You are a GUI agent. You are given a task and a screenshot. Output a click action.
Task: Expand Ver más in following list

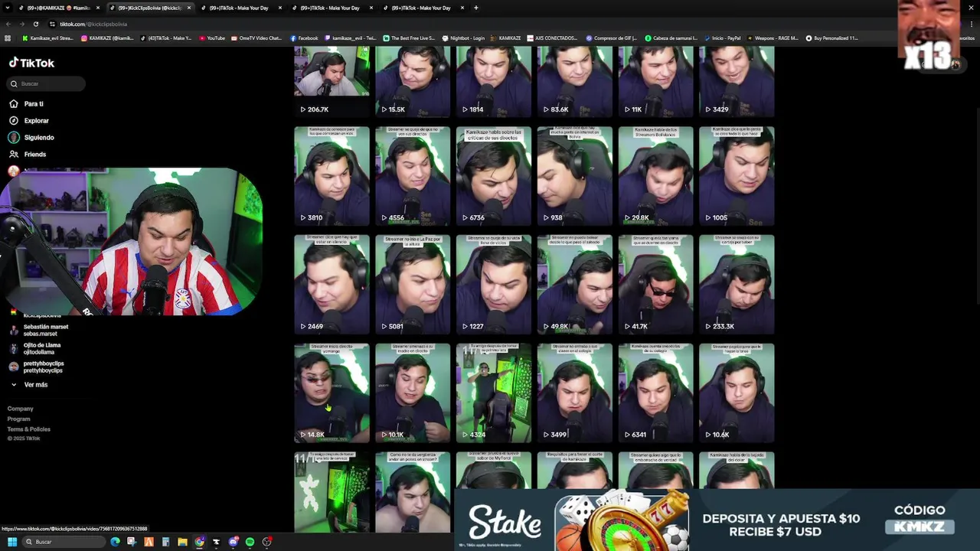point(29,384)
